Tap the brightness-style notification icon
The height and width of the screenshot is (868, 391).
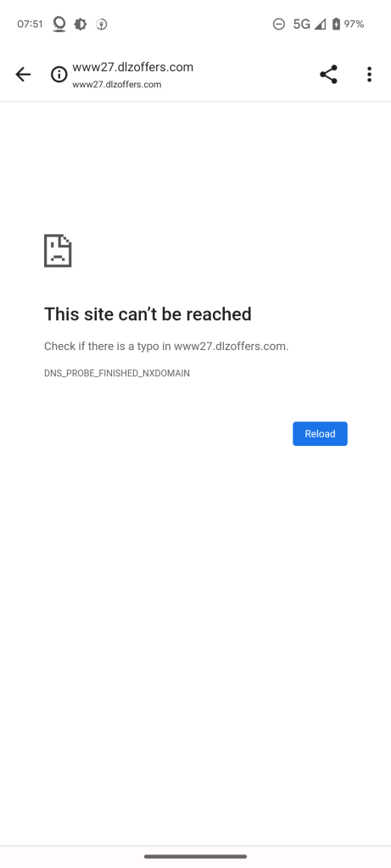coord(81,24)
